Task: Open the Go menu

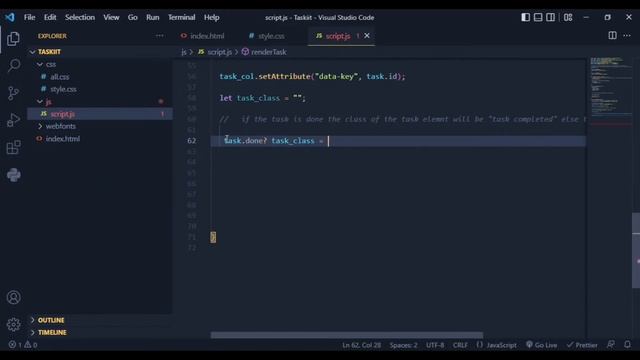Action: (x=133, y=17)
